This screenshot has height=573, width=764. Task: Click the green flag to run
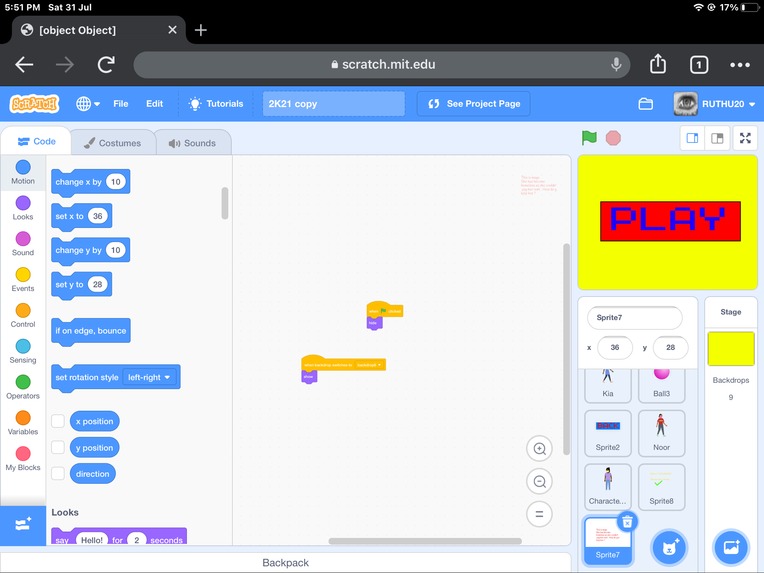click(589, 138)
